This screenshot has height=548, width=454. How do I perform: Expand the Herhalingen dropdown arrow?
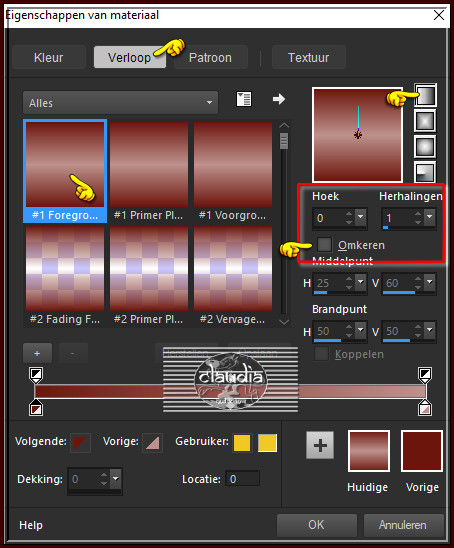point(430,217)
